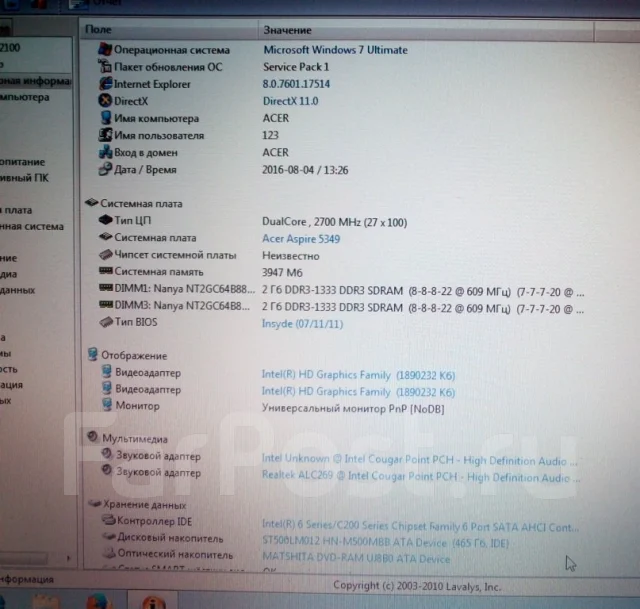Image resolution: width=640 pixels, height=609 pixels.
Task: Click the Хранение данных section icon
Action: point(94,504)
